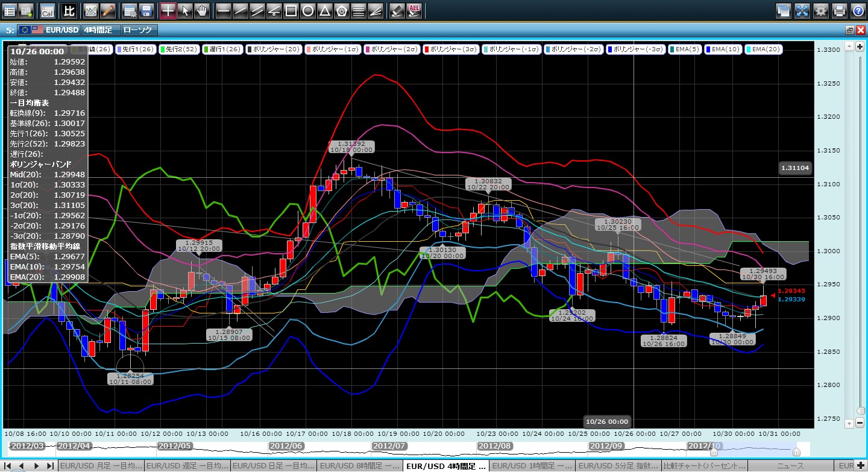Toggle the ボリンジャー(2σ) indicator legend

[x=391, y=49]
